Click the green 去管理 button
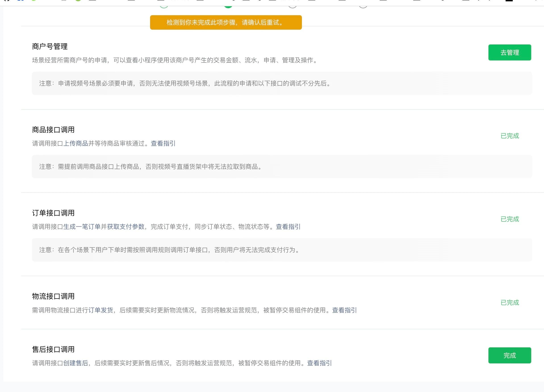544x392 pixels. [x=509, y=52]
